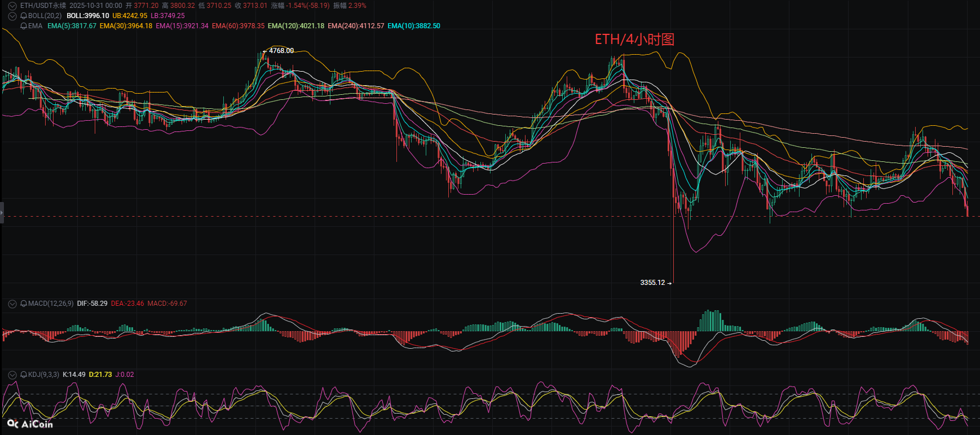980x435 pixels.
Task: Click the EMA(5) value legend
Action: point(72,26)
